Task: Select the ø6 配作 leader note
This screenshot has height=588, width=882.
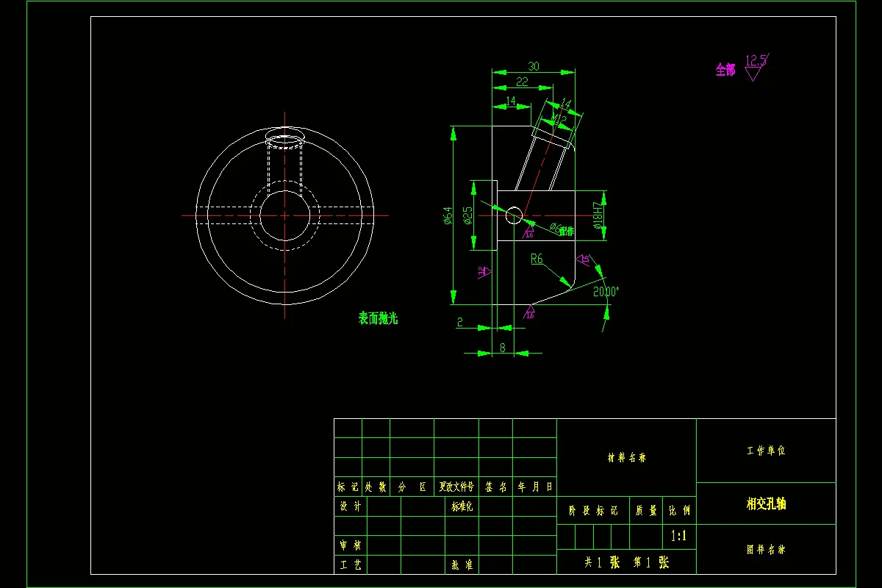Action: point(562,229)
